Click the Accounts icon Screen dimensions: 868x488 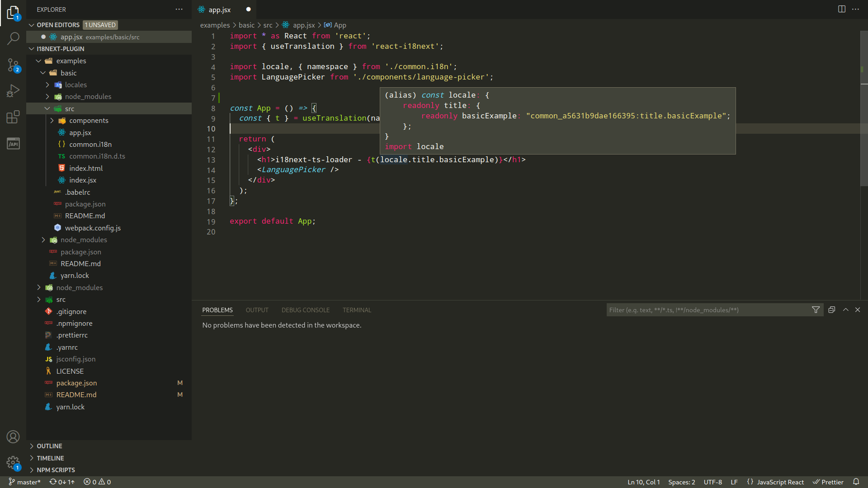(x=13, y=436)
